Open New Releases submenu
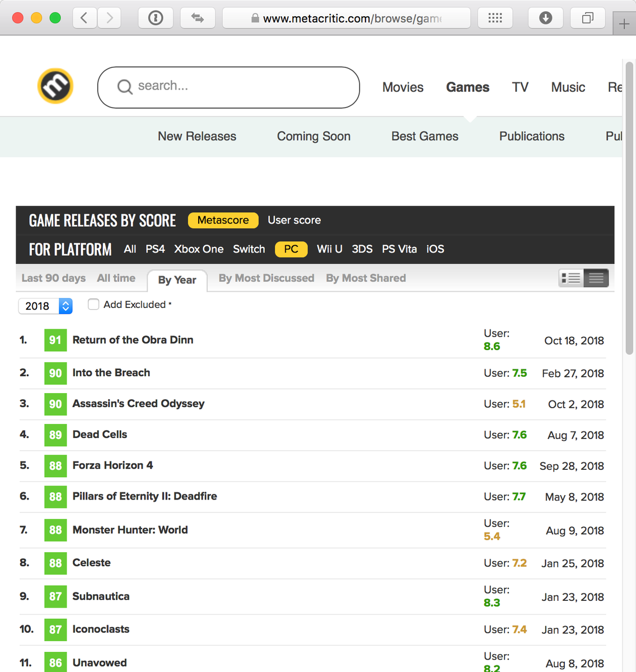 [x=197, y=136]
